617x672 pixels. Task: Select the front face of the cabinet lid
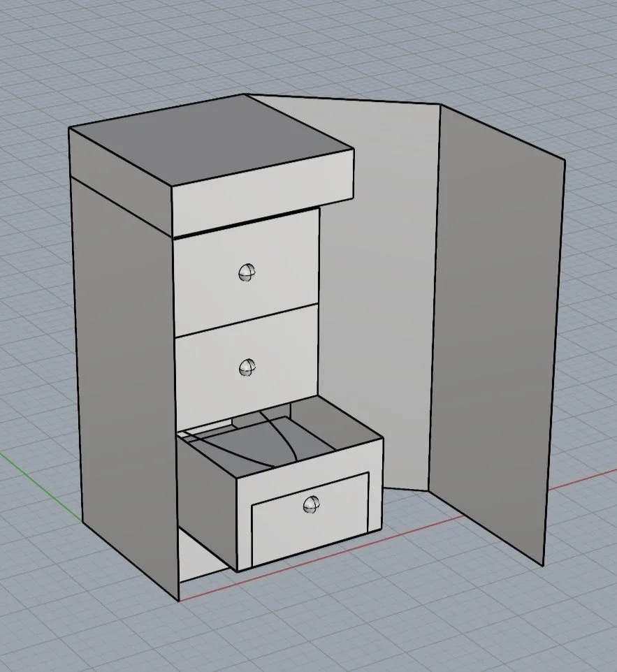[x=263, y=192]
